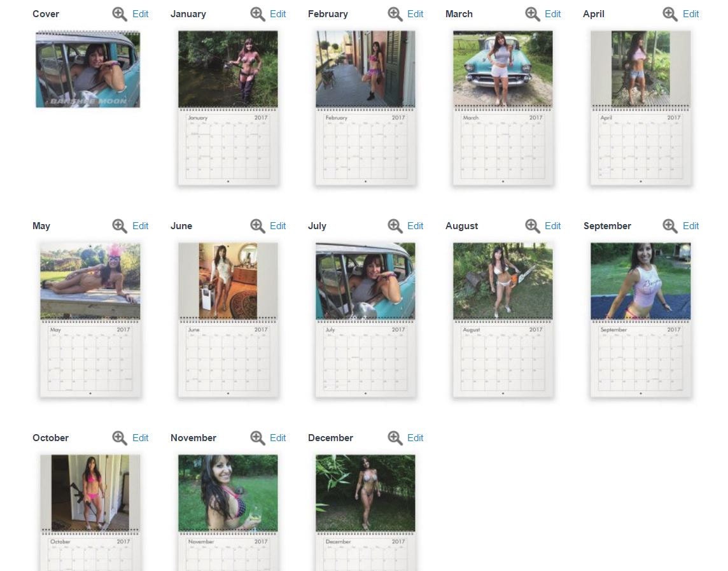
Task: Enlarge the May page with magnifier
Action: (120, 226)
